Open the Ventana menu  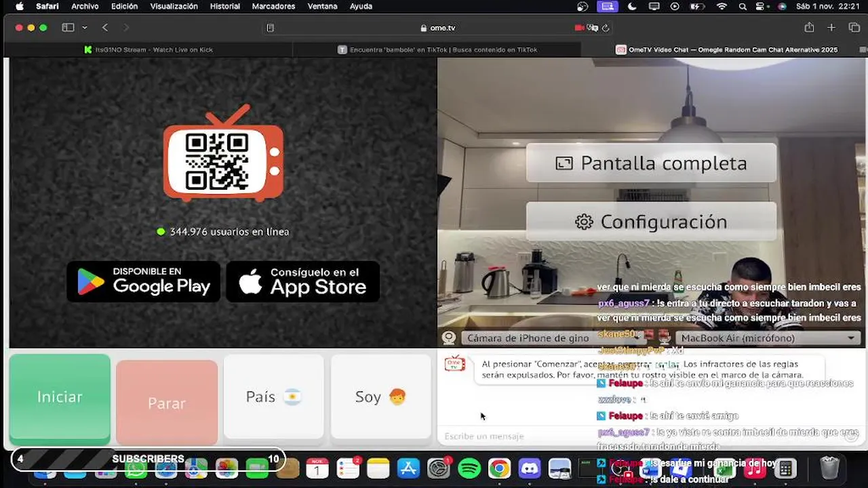pyautogui.click(x=322, y=6)
